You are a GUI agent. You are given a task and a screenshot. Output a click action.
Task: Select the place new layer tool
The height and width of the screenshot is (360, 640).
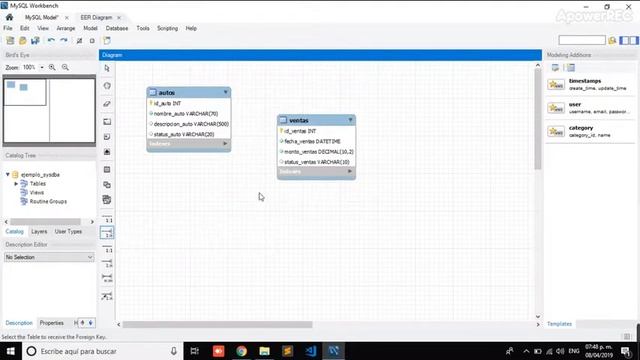(107, 122)
